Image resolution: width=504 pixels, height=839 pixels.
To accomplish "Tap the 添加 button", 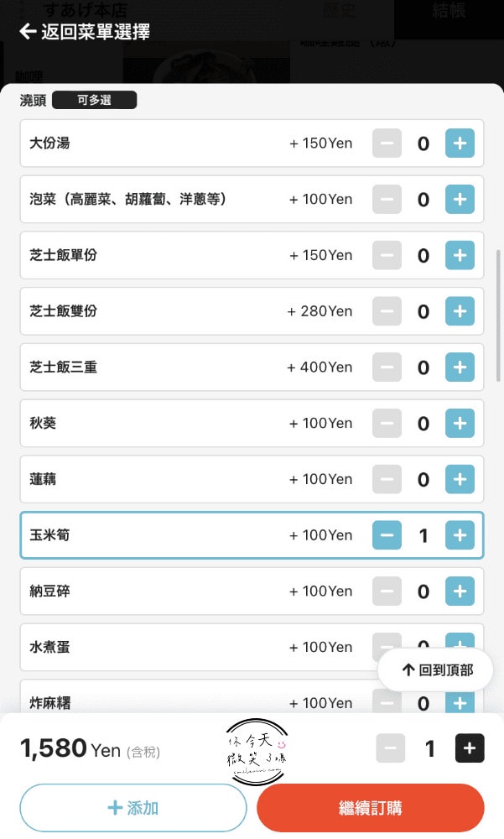I will click(133, 808).
